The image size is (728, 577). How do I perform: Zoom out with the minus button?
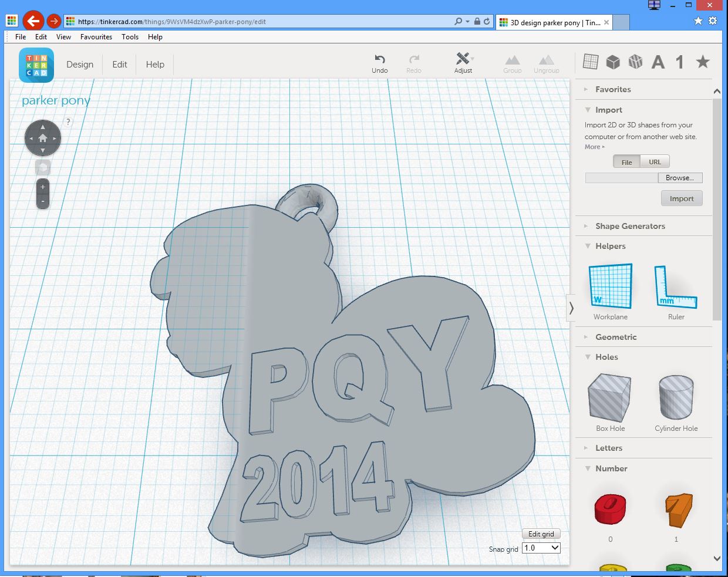click(x=43, y=201)
